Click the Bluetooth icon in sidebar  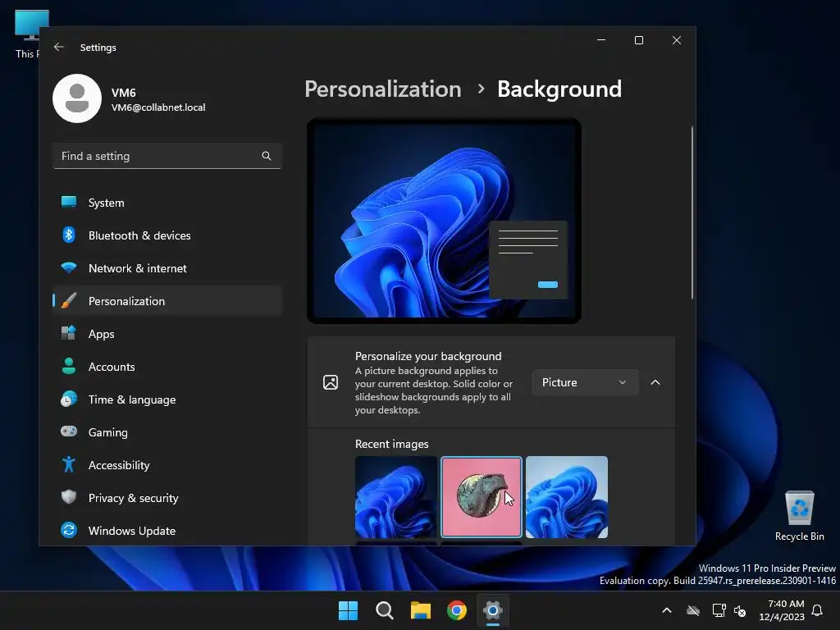click(69, 235)
